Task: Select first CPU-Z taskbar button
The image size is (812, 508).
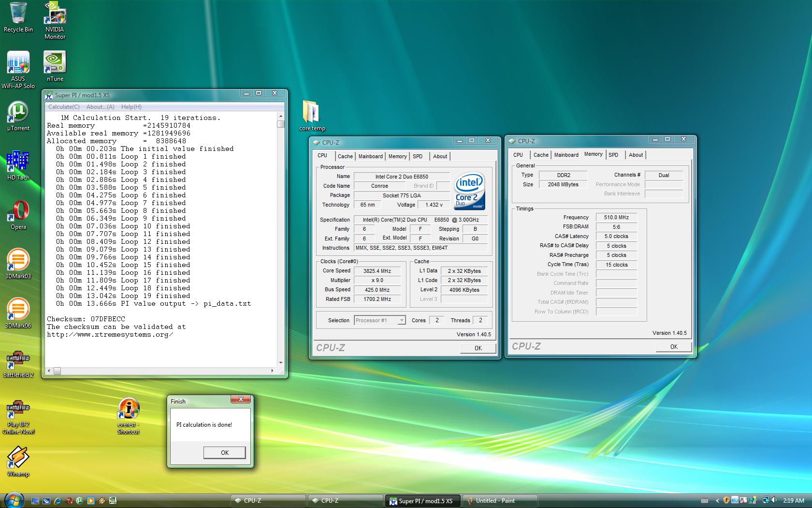Action: pyautogui.click(x=268, y=501)
